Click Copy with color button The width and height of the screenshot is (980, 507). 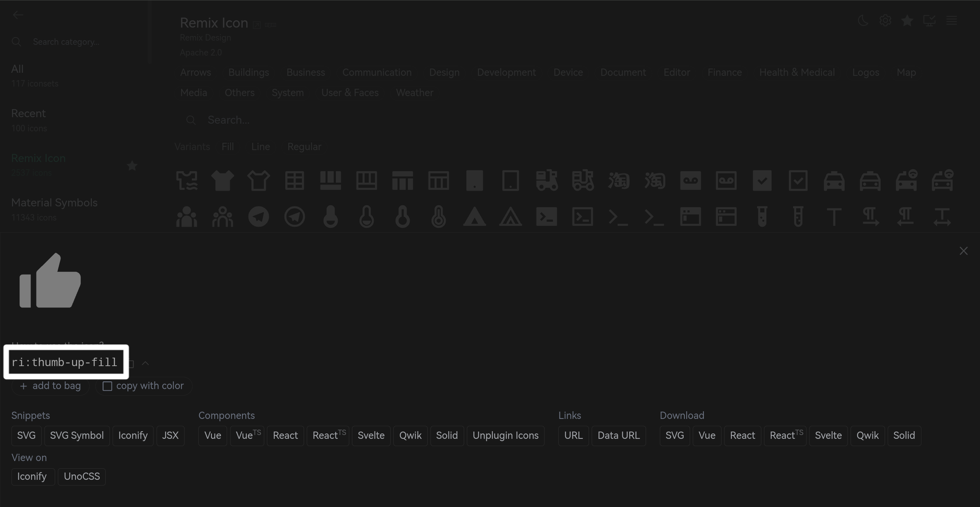click(142, 386)
